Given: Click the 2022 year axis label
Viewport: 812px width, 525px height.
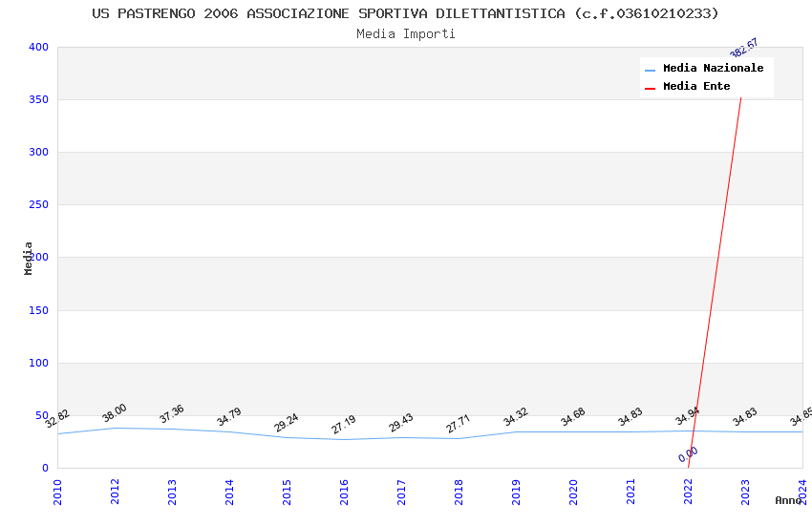Looking at the screenshot, I should pos(688,492).
